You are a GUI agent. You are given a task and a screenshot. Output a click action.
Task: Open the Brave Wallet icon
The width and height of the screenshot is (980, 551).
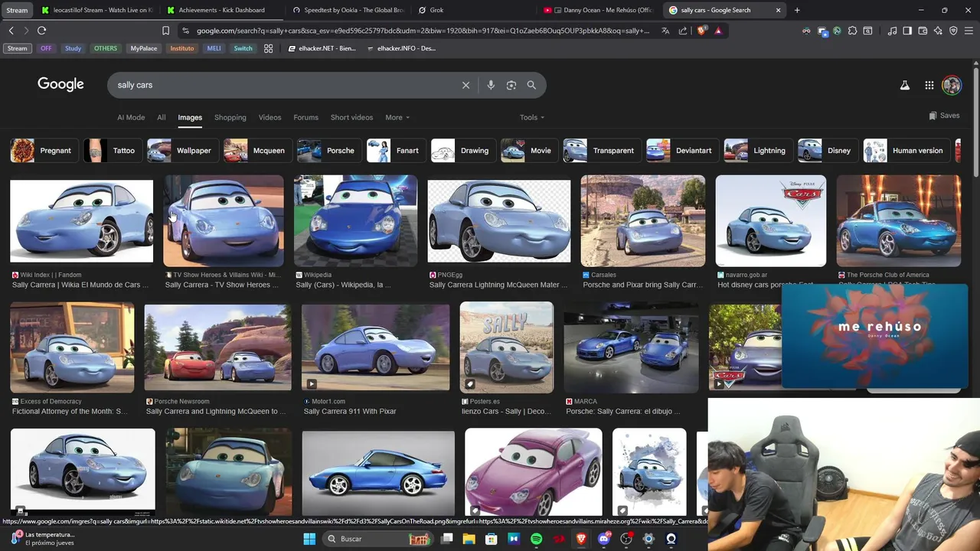pyautogui.click(x=923, y=31)
